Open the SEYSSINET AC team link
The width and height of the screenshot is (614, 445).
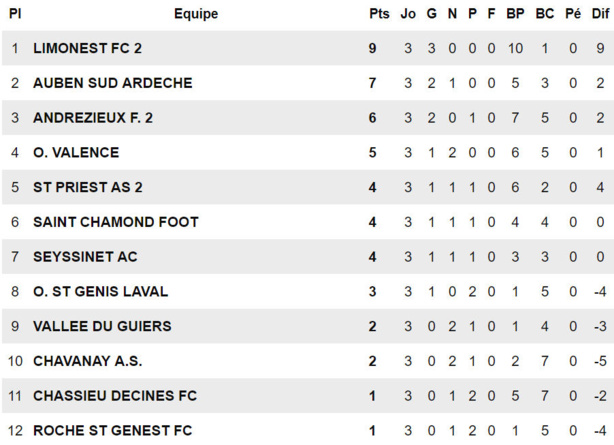pos(85,257)
